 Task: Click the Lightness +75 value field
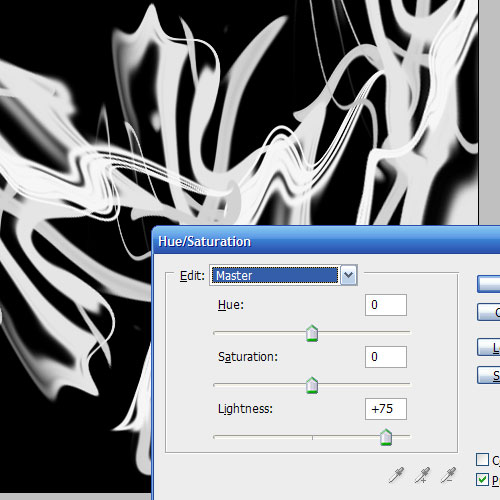pyautogui.click(x=386, y=409)
